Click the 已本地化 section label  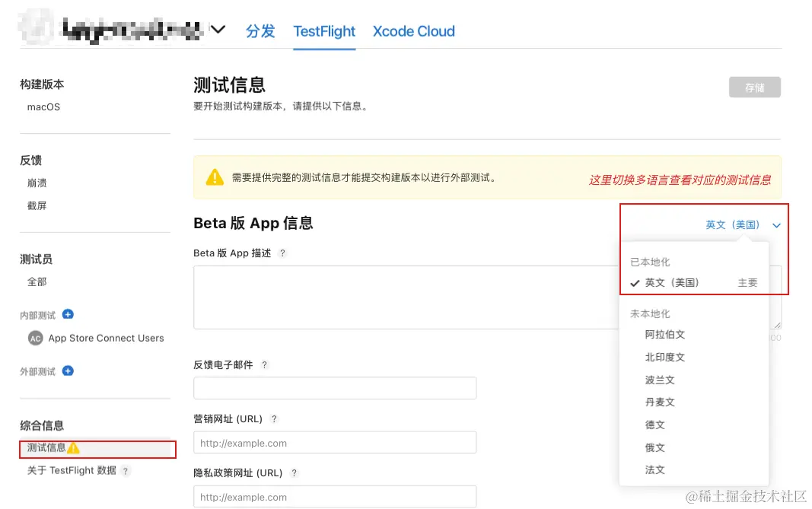click(650, 262)
